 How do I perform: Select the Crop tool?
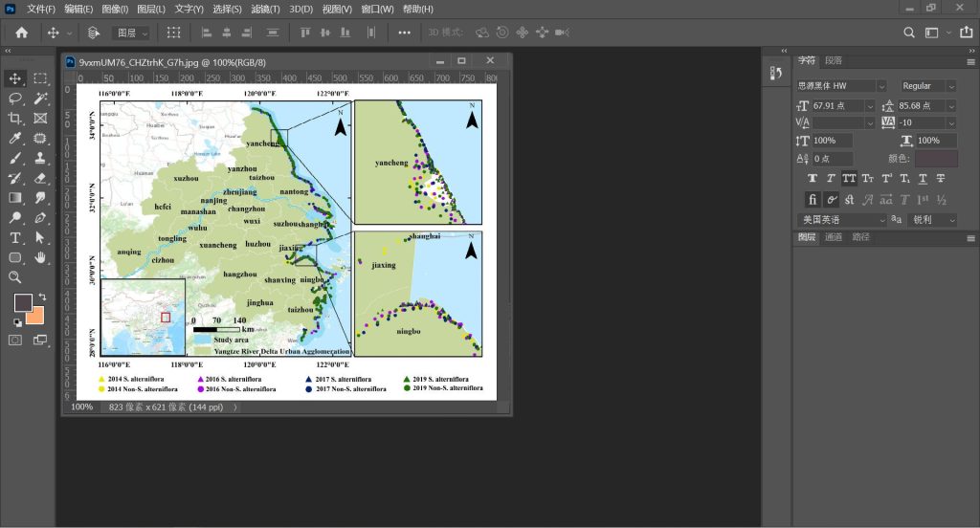click(x=15, y=118)
